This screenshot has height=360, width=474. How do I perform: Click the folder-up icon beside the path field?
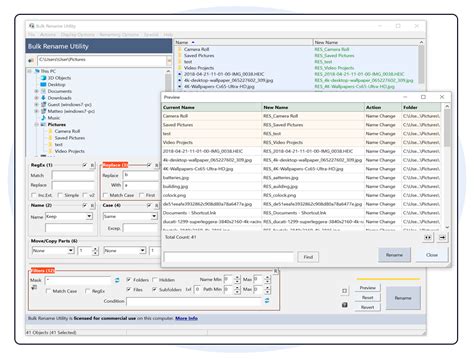(x=31, y=60)
